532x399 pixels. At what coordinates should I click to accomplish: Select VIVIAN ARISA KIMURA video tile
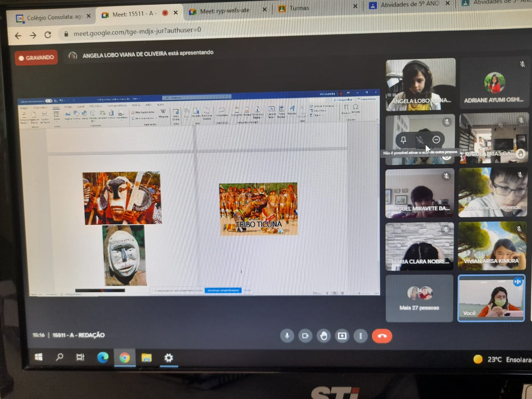pos(492,245)
